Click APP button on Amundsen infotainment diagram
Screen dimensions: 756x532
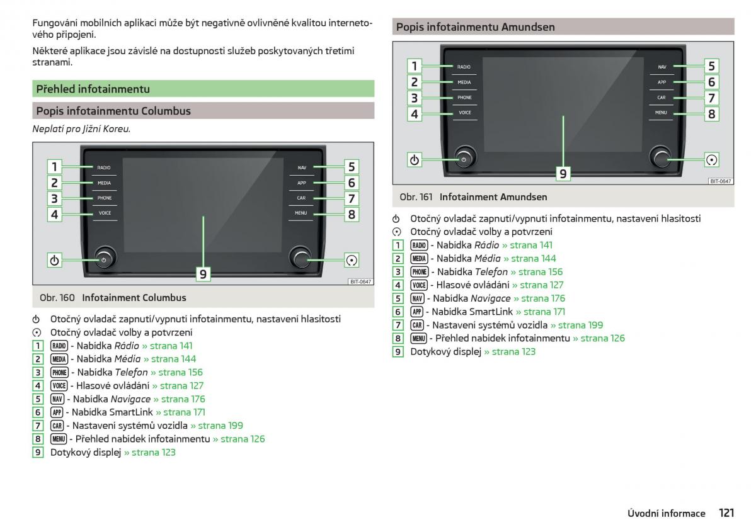click(661, 82)
